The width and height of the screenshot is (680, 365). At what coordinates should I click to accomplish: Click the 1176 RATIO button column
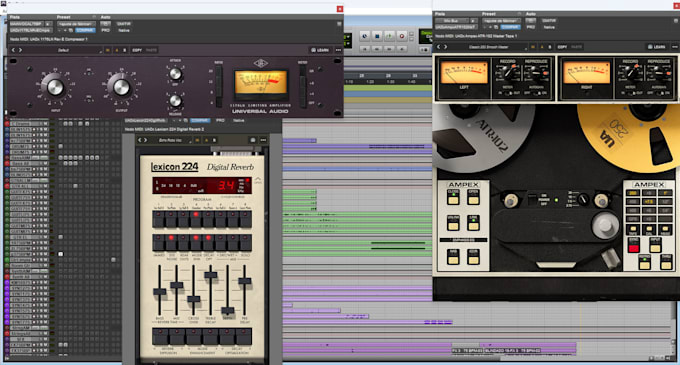[x=219, y=87]
